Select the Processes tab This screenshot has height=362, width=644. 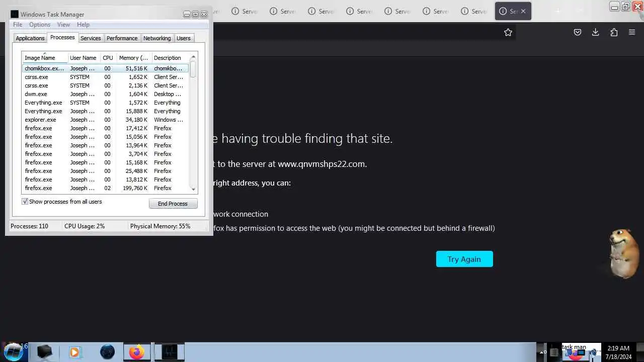[x=62, y=38]
